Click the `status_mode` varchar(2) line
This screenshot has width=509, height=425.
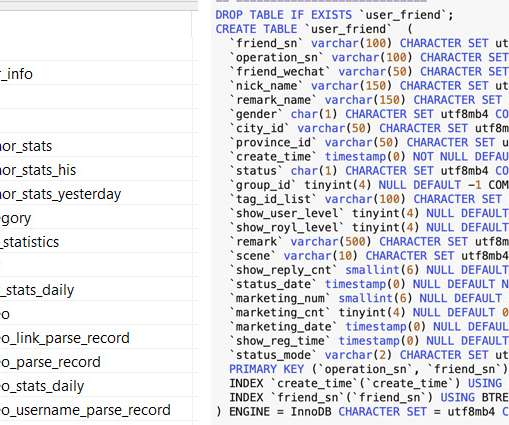click(369, 355)
